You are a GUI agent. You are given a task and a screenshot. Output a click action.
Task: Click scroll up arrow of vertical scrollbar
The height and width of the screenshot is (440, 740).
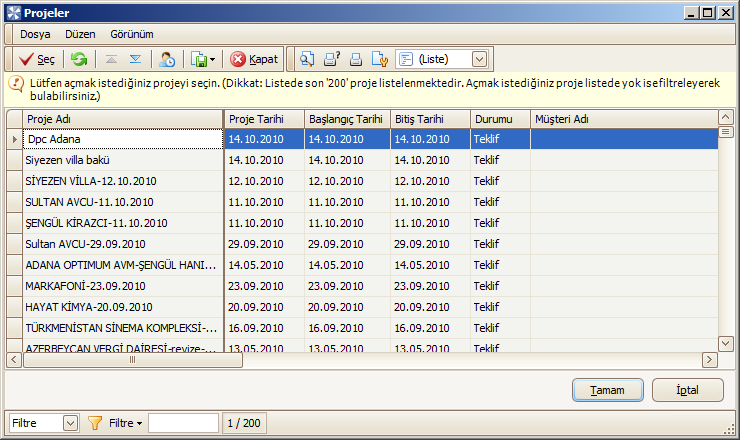(725, 117)
